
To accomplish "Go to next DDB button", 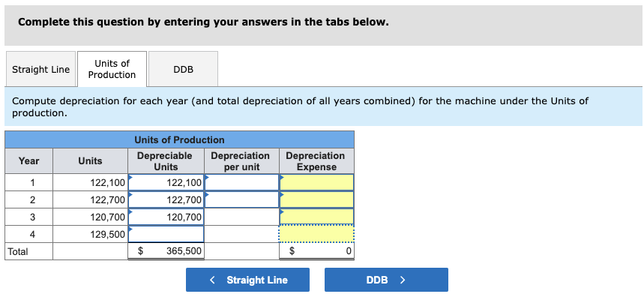I will (x=386, y=280).
